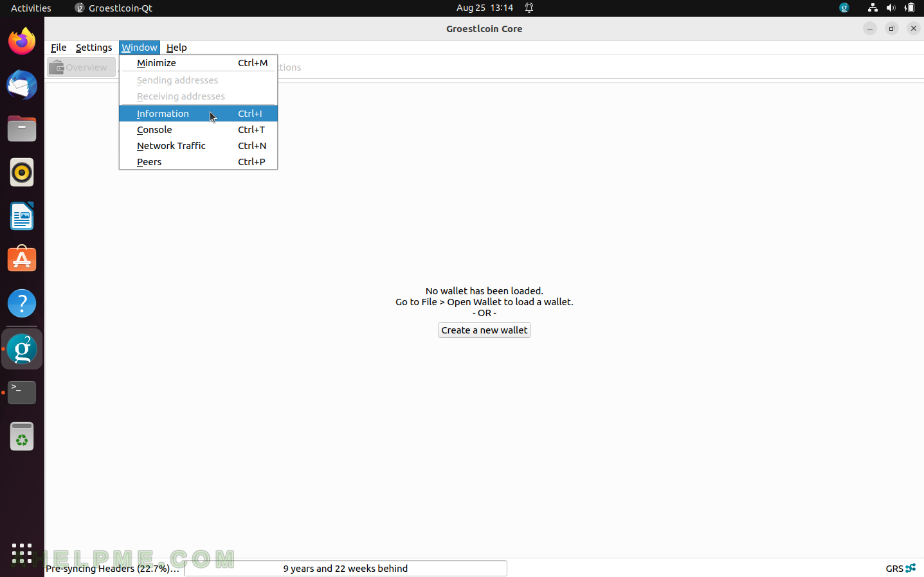Launch LibreOffice Writer from the dock
Viewport: 924px width, 577px height.
click(x=22, y=217)
